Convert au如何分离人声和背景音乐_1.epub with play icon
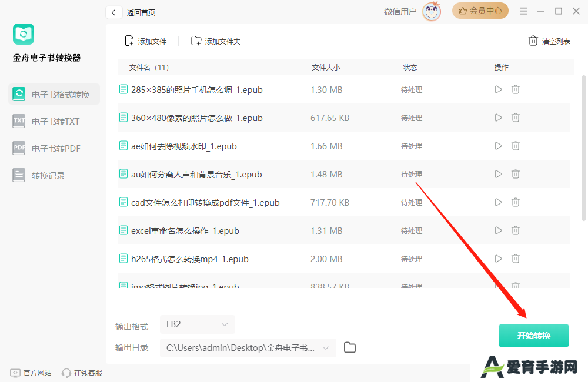The width and height of the screenshot is (588, 382). [498, 174]
